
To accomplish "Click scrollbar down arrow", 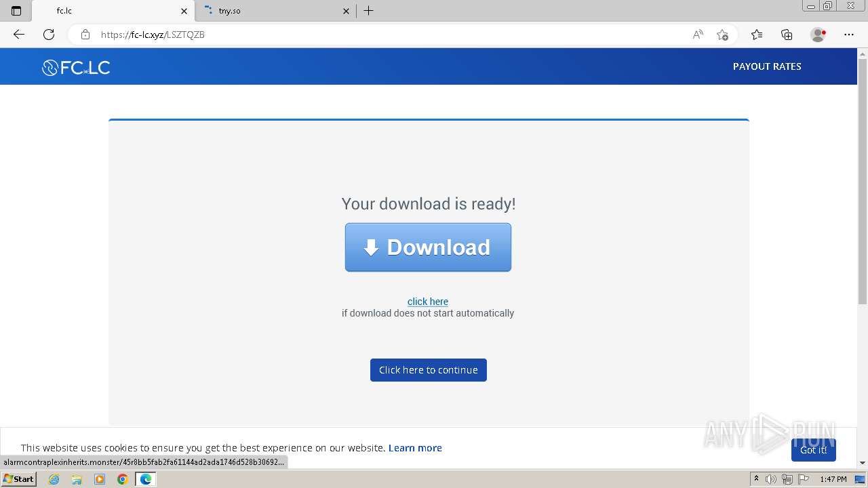I will point(863,463).
